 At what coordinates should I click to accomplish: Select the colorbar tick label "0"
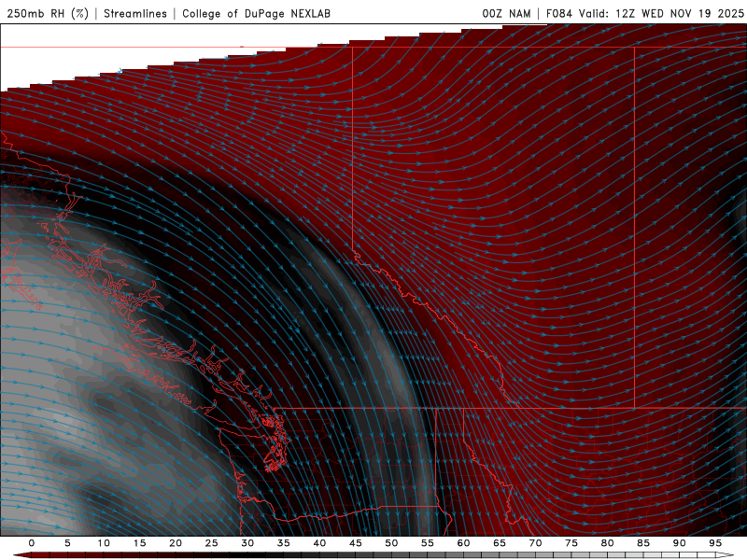pyautogui.click(x=32, y=543)
